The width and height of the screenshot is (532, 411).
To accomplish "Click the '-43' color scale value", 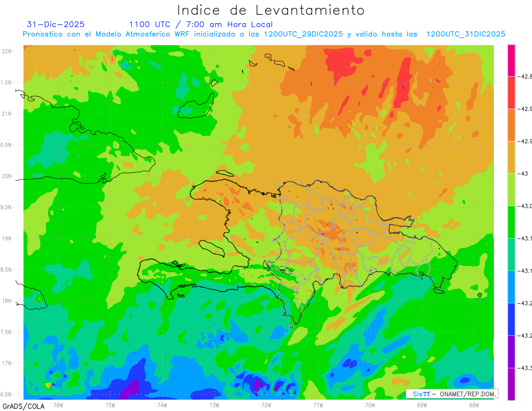I will tap(524, 173).
